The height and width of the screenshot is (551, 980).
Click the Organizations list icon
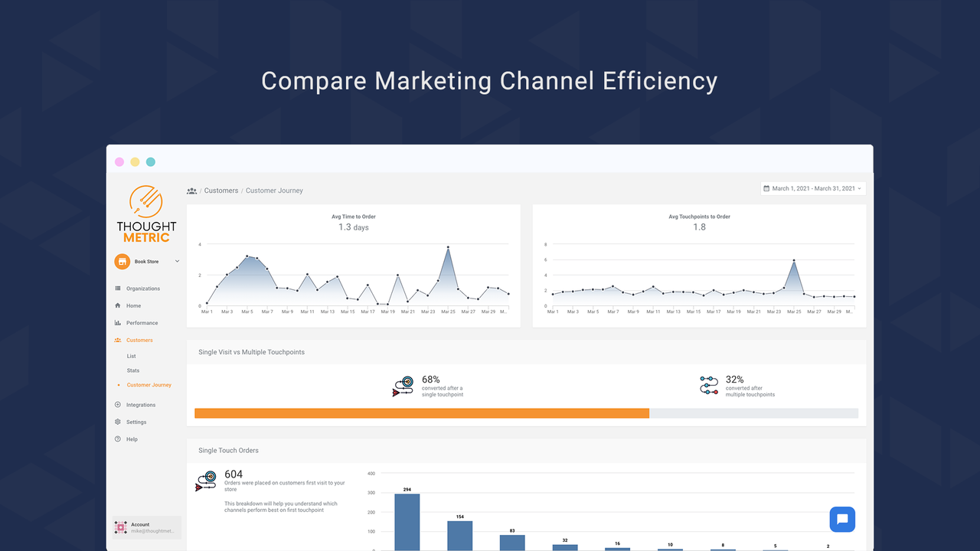(118, 289)
